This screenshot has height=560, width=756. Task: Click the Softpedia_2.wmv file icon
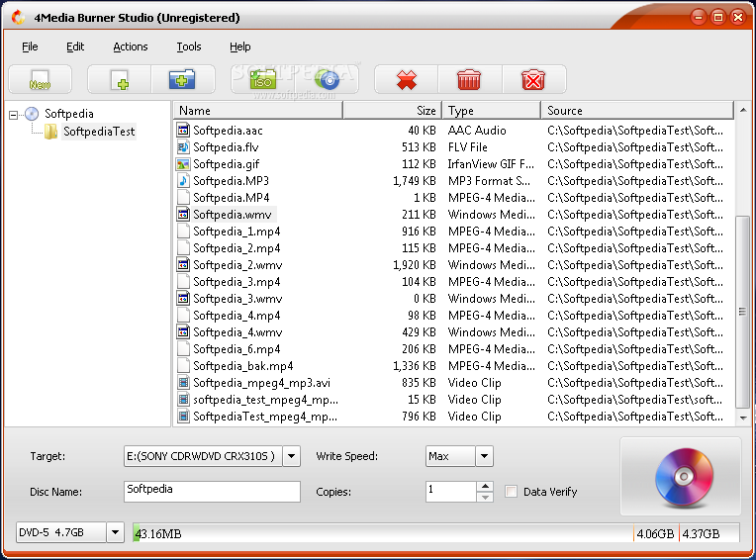click(x=183, y=264)
